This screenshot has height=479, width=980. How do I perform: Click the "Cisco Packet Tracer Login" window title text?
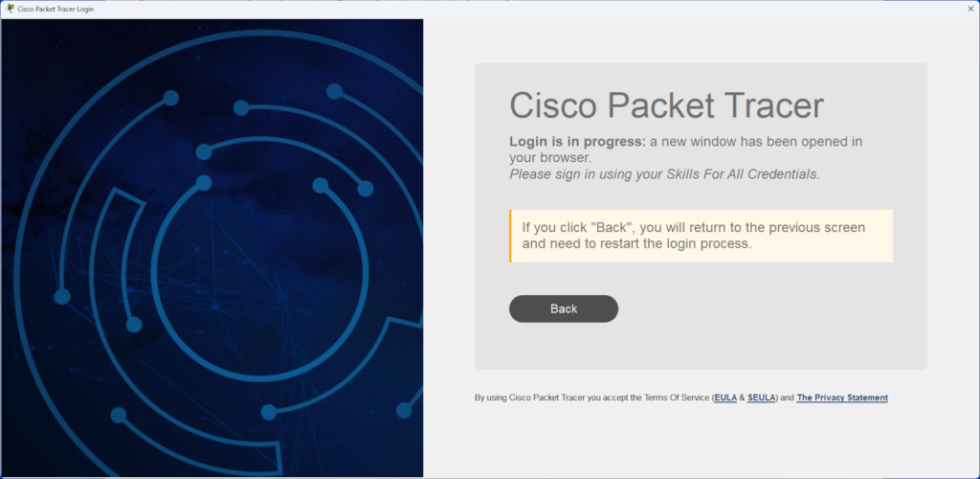56,9
